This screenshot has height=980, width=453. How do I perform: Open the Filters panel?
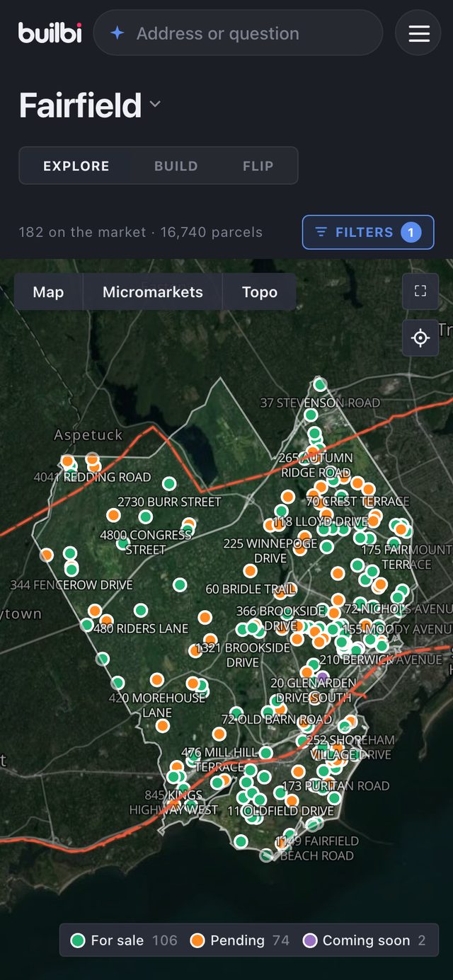pyautogui.click(x=368, y=232)
